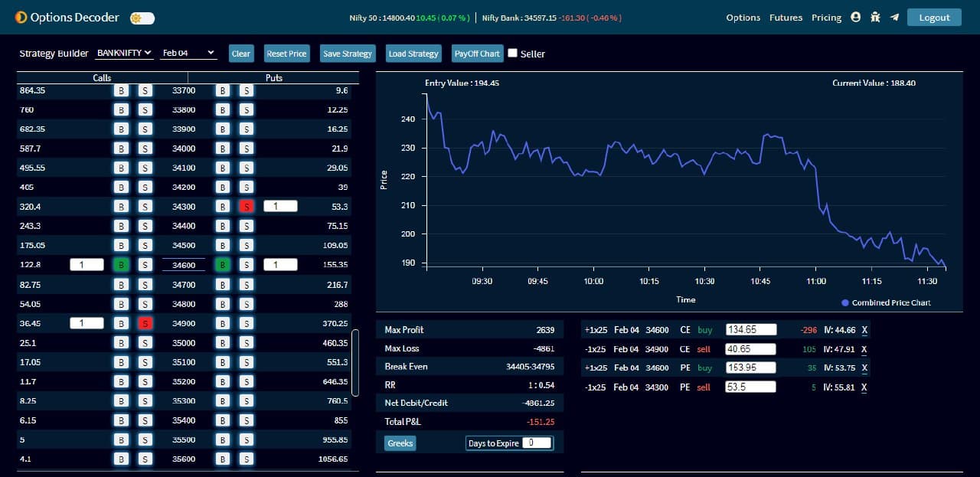Click put Buy button for strike 35500
The height and width of the screenshot is (477, 980).
[x=222, y=439]
